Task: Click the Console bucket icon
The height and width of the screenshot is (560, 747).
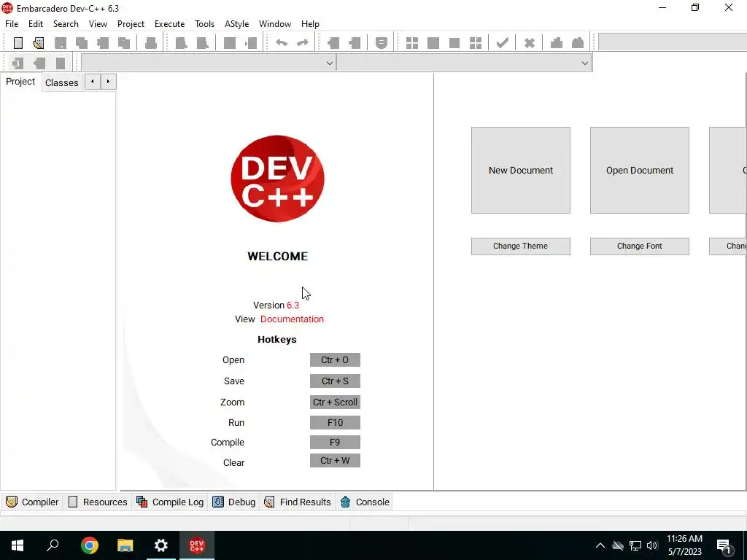Action: (x=345, y=502)
